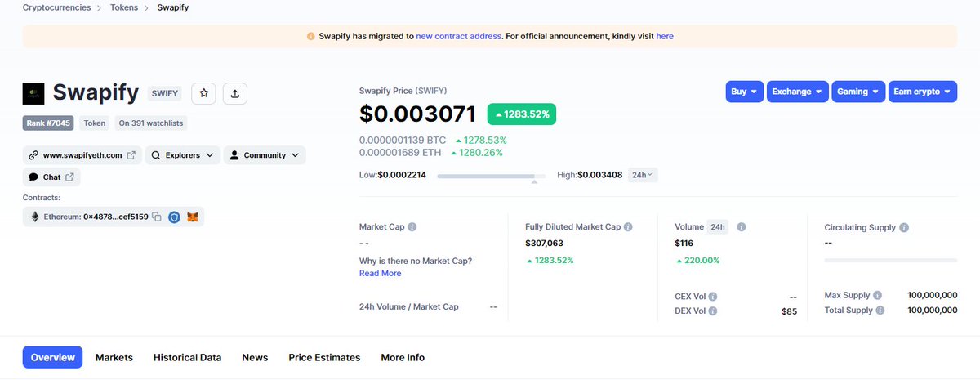Visit www.swapifyeth.com website link
Viewport: 980px width, 380px height.
[82, 155]
